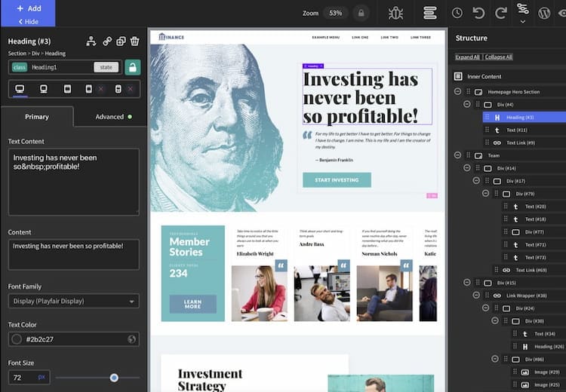Delete the heading with the trash icon
This screenshot has height=392, width=566.
pos(134,41)
